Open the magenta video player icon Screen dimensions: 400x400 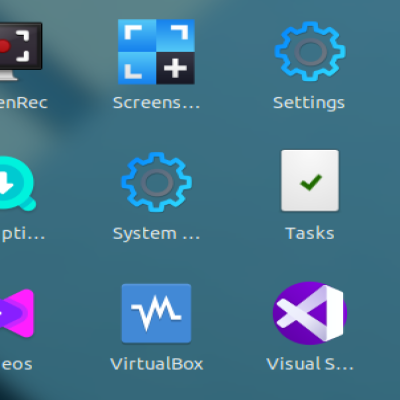pos(17,313)
